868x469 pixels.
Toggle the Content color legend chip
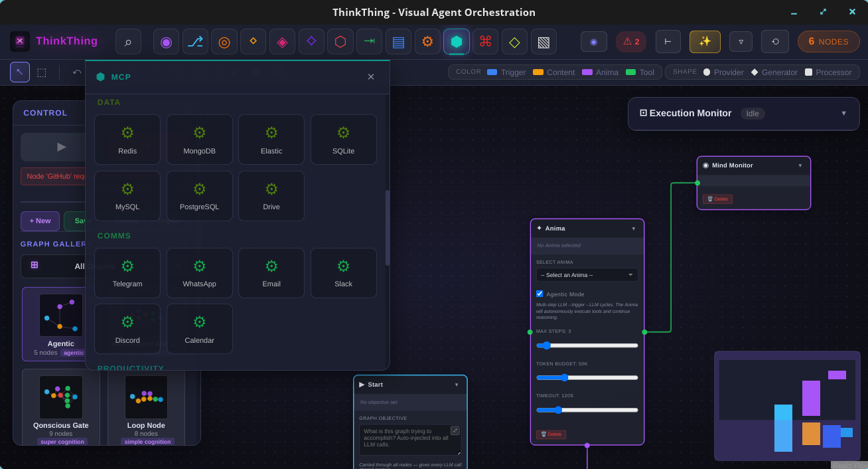[554, 72]
